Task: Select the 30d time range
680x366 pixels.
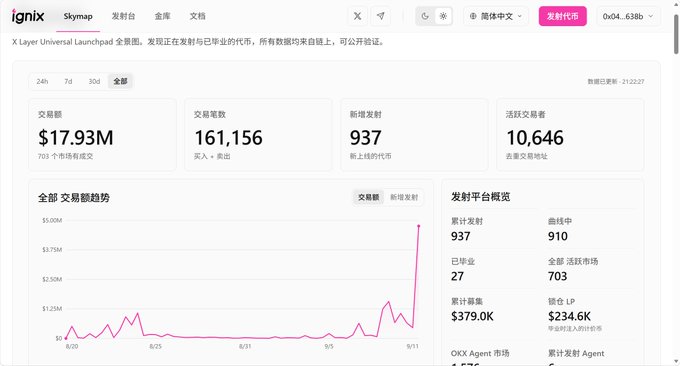Action: tap(94, 81)
